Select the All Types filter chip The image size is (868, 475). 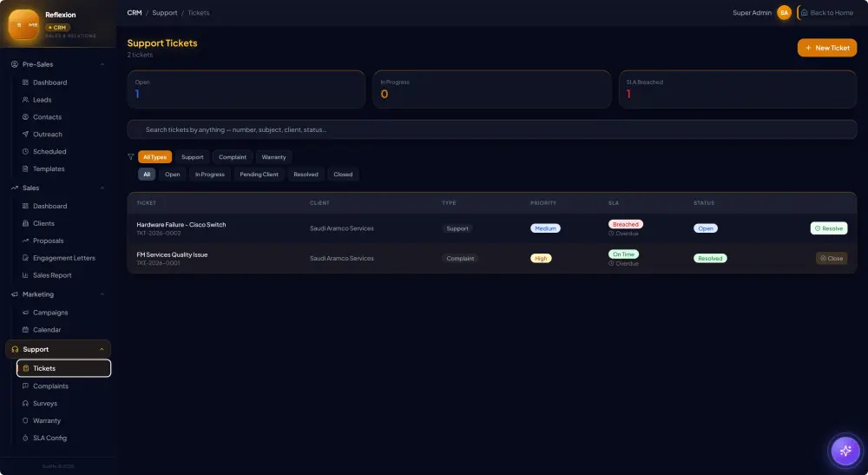155,157
